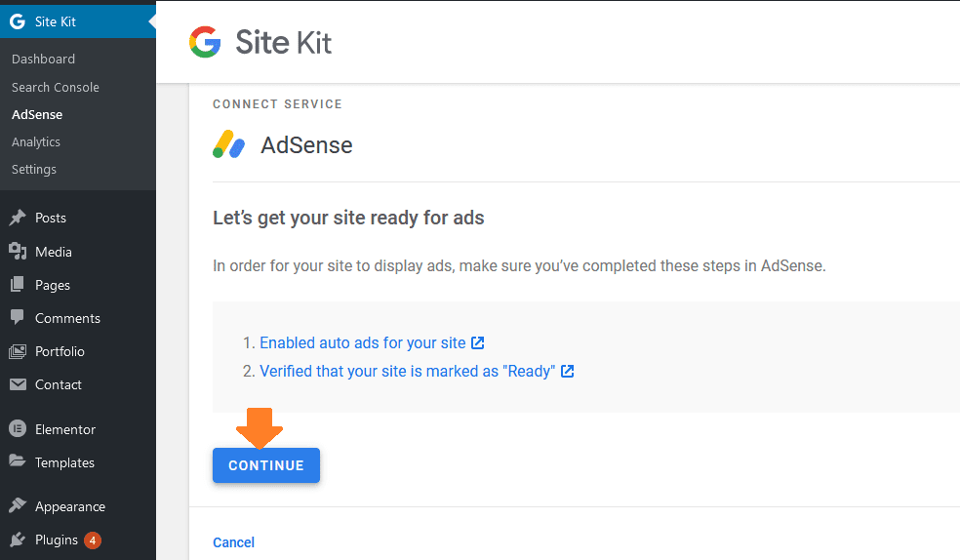Viewport: 960px width, 560px height.
Task: Click the Portfolio images icon
Action: 18,351
